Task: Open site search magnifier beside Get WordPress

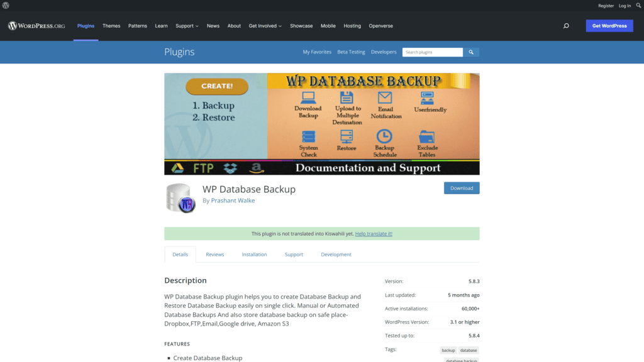Action: click(566, 26)
